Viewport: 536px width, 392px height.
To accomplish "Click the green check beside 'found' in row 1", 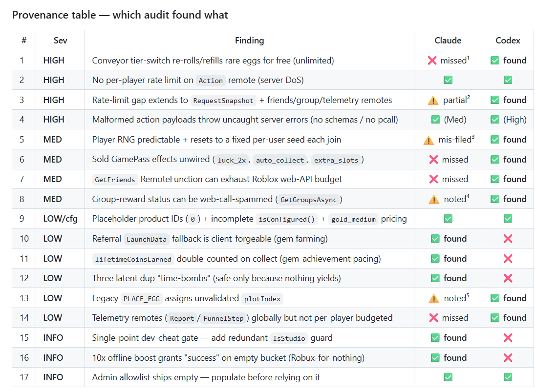I will pos(494,61).
